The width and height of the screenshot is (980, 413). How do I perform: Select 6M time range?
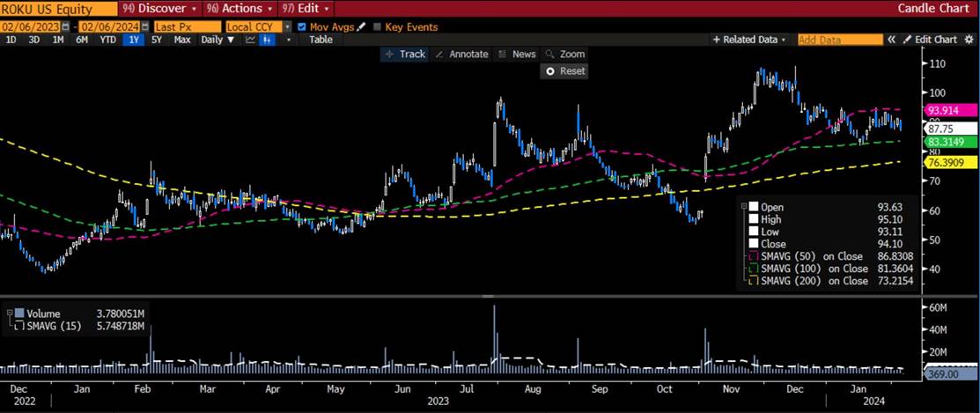pyautogui.click(x=82, y=40)
